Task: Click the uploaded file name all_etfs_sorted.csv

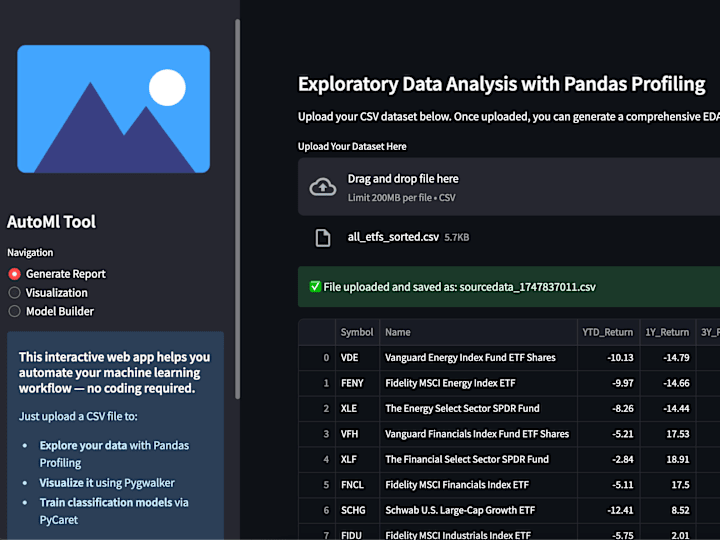Action: (393, 237)
